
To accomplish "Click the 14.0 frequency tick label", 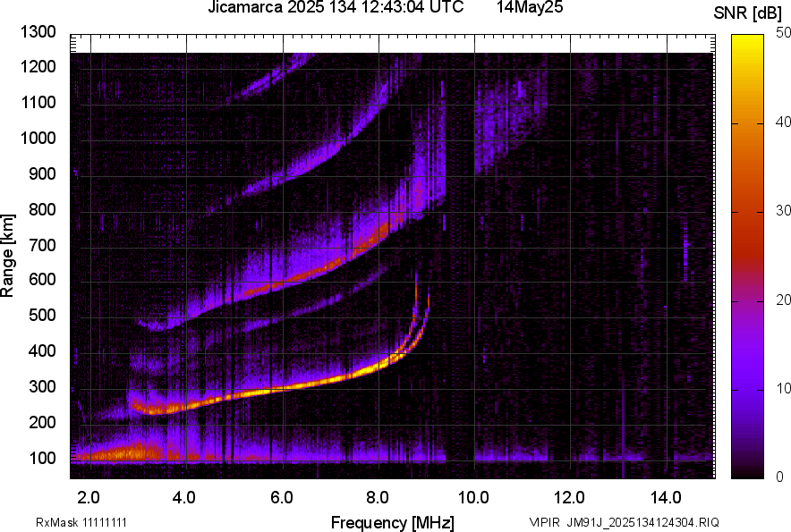I will [666, 497].
